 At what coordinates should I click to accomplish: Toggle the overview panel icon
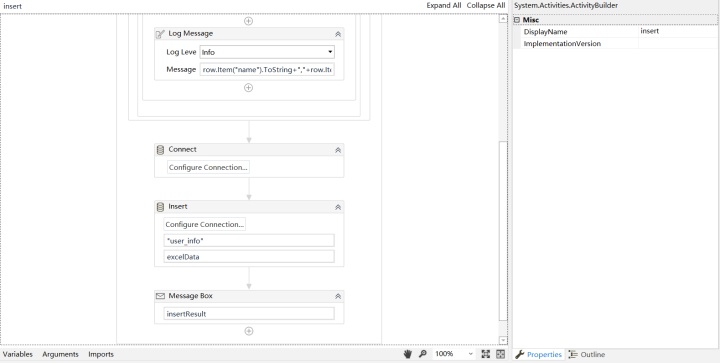(501, 354)
